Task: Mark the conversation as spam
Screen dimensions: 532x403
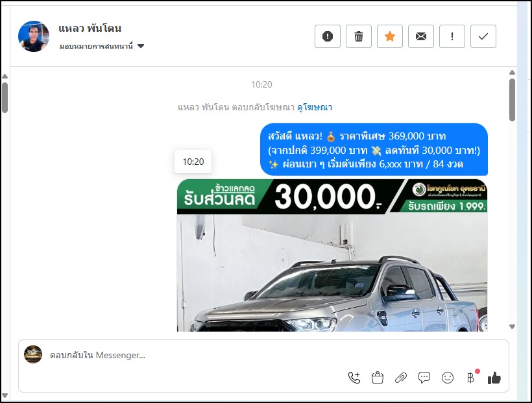Action: point(328,36)
